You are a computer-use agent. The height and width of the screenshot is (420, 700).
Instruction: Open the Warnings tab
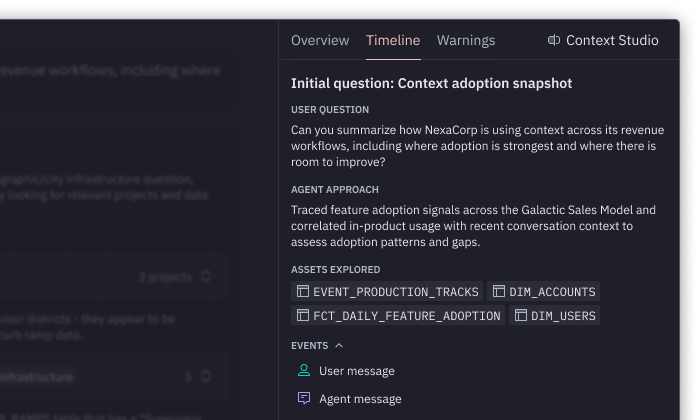pos(466,41)
